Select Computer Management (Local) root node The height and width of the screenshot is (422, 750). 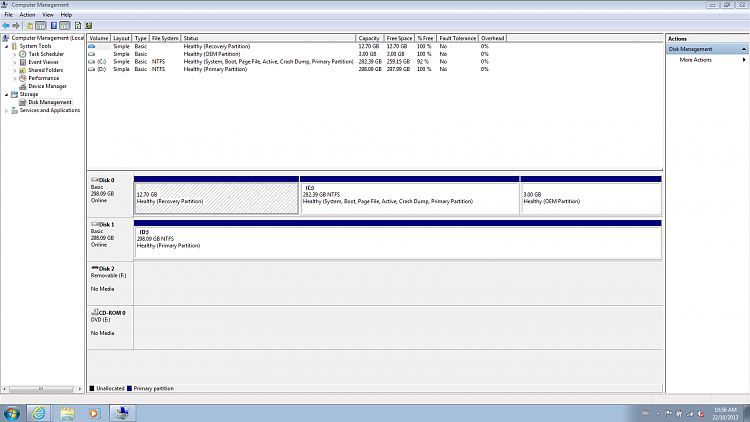(x=47, y=38)
